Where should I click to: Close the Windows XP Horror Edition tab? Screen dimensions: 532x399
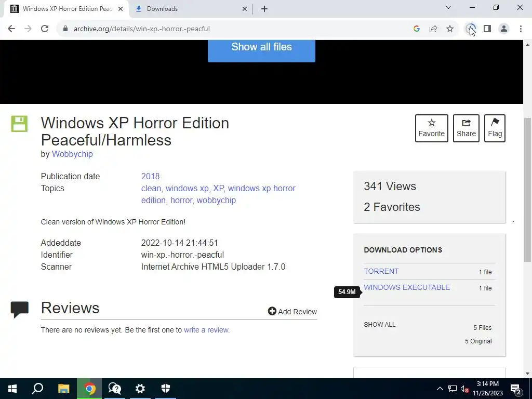tap(121, 9)
